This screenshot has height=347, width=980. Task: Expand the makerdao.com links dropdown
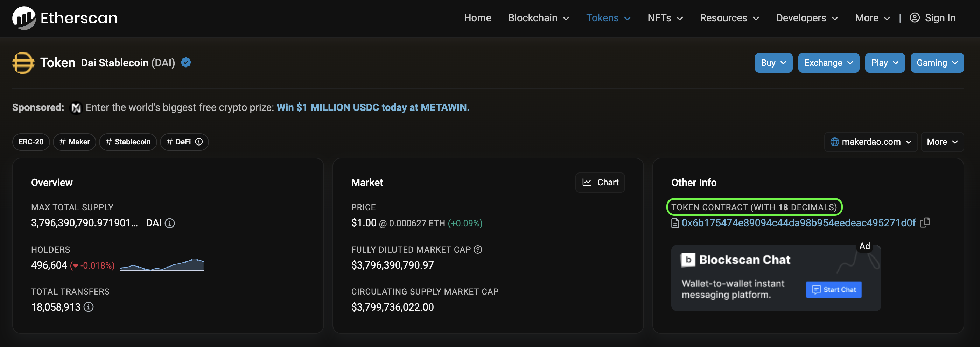point(871,142)
